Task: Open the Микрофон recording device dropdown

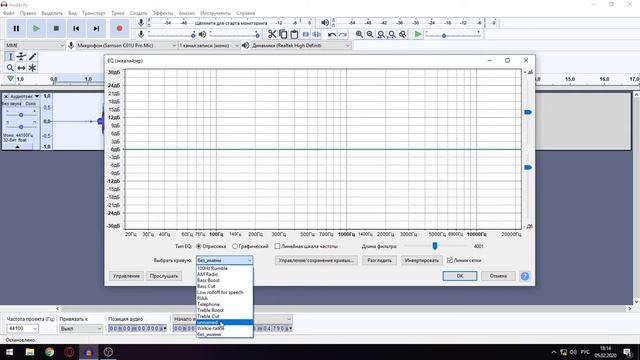Action: pos(126,45)
